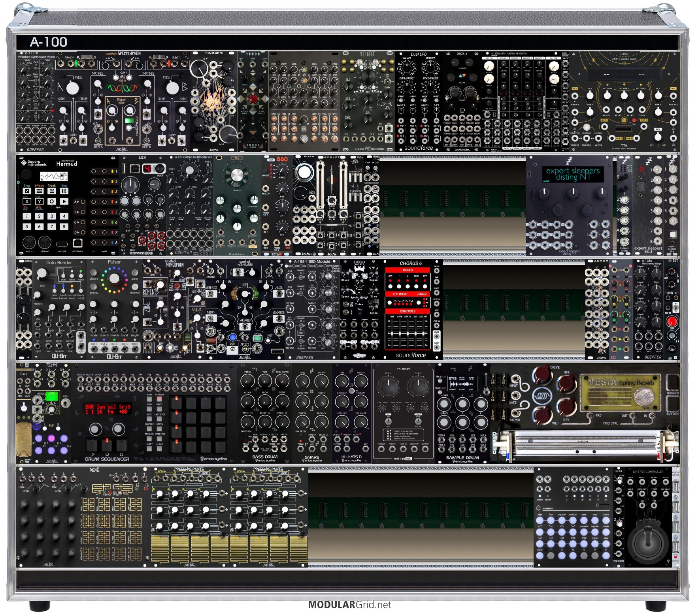Viewport: 700px width, 613px height.
Task: Click the Lich red patch number display
Action: 147,168
